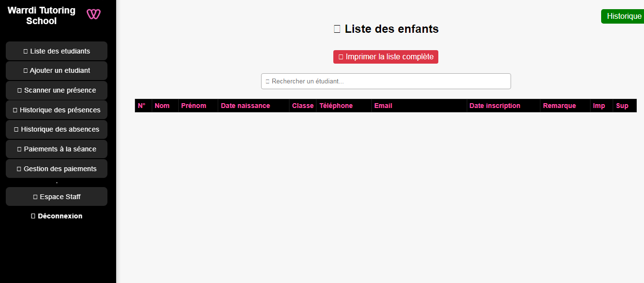
Task: Click Déconnexion to log out
Action: click(56, 216)
